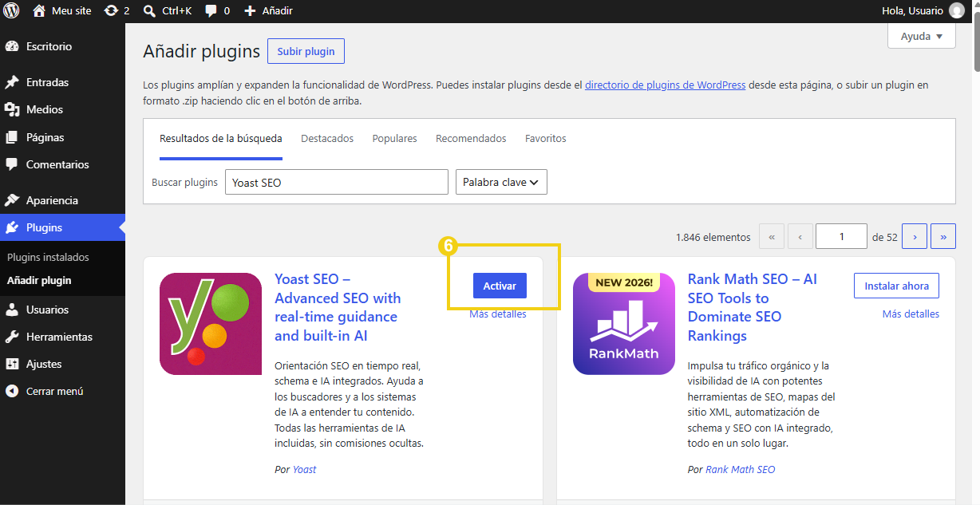The height and width of the screenshot is (505, 980).
Task: Open Plugins instalados submenu item
Action: 48,257
